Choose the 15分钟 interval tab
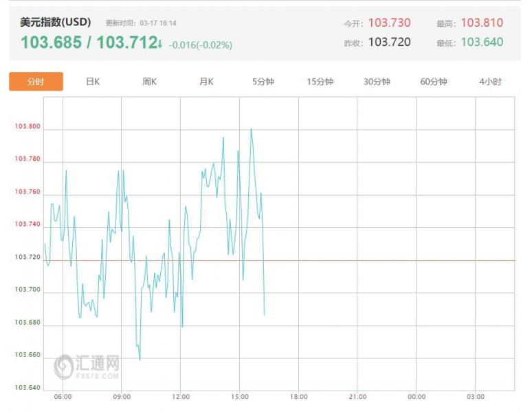Viewport: 532px width, 412px height. (320, 82)
